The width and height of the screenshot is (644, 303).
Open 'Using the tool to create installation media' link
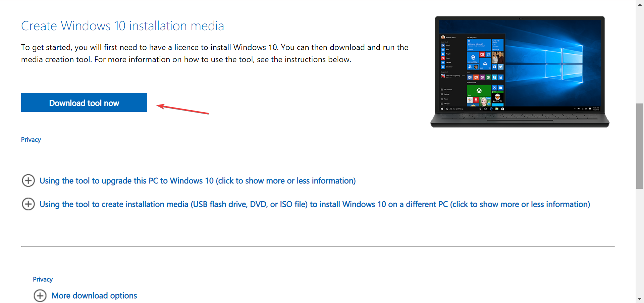[x=315, y=204]
